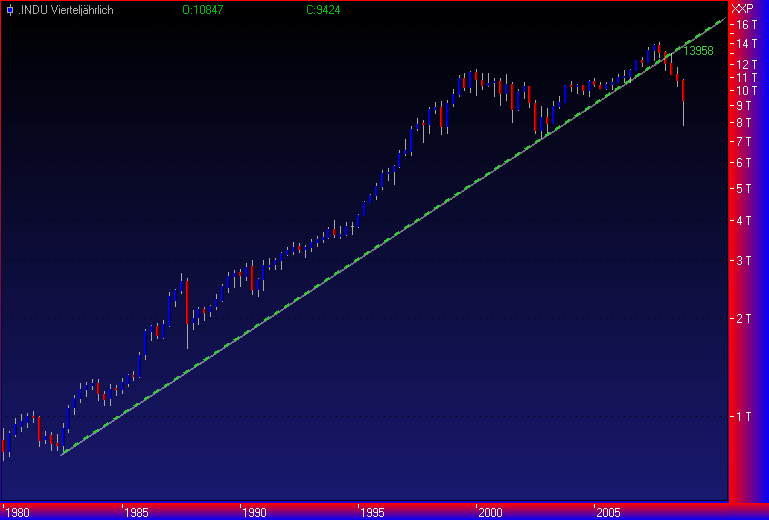Click the "5 T" price axis label

tap(744, 189)
